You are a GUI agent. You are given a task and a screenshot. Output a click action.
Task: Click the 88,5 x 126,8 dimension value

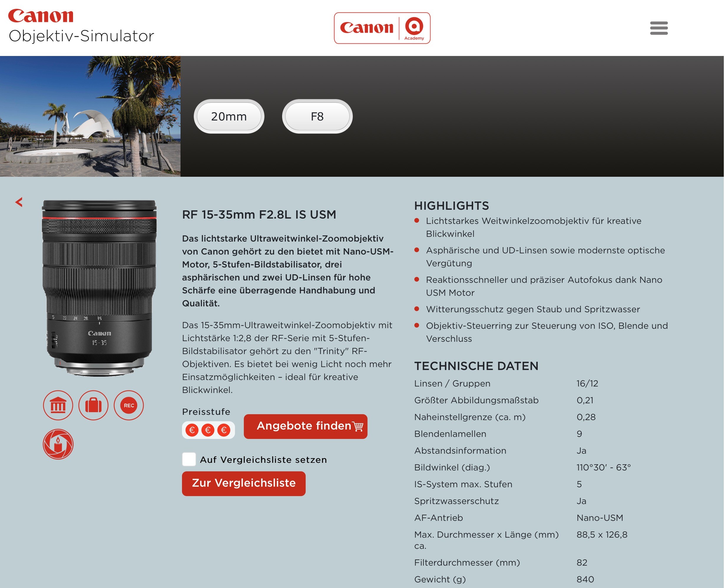pyautogui.click(x=602, y=534)
